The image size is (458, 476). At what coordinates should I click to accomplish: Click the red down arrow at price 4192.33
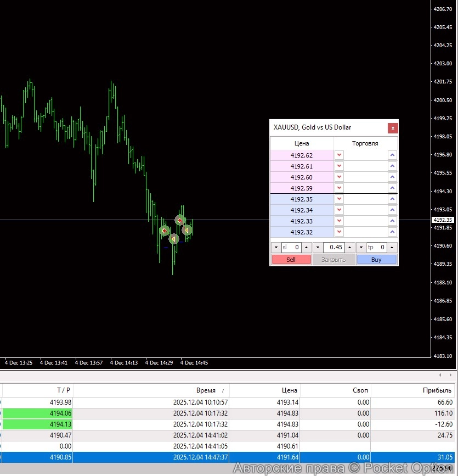click(x=339, y=221)
